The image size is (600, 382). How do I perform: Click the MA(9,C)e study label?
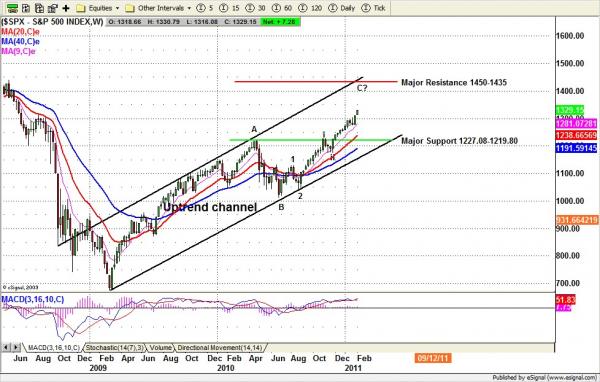coord(18,51)
